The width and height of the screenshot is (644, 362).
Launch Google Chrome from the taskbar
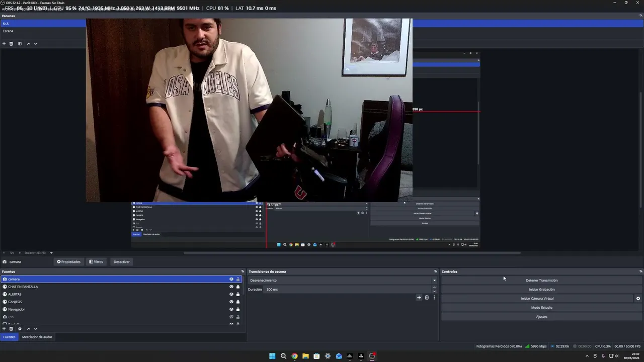click(294, 356)
